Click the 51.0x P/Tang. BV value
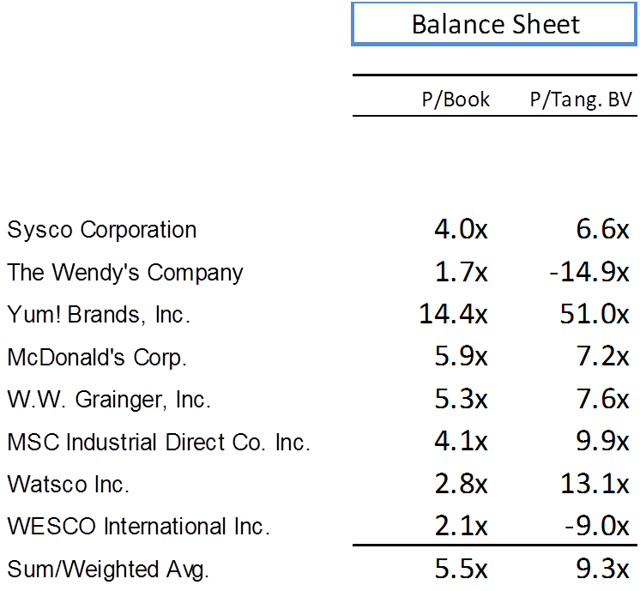640x591 pixels. coord(594,314)
